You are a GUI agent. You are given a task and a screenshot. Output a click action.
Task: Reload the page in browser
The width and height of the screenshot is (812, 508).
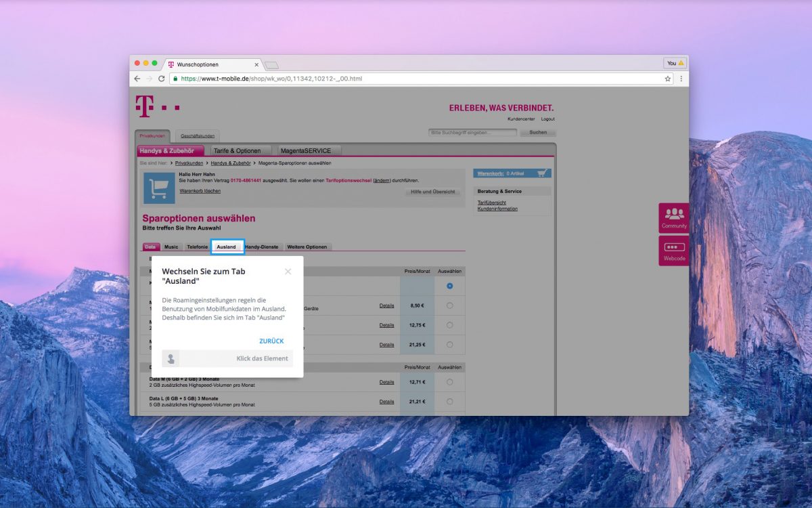(162, 79)
